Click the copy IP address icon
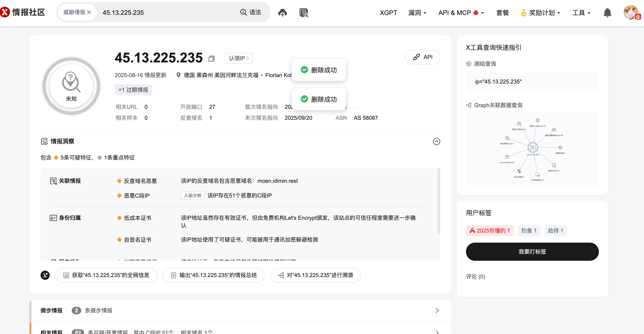The width and height of the screenshot is (644, 334). click(211, 59)
